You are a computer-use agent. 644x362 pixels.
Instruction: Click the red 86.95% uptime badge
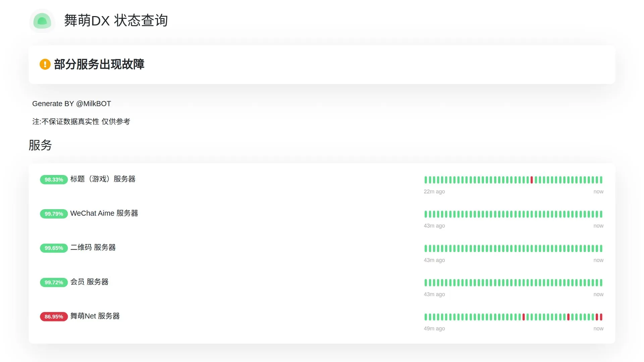(x=54, y=317)
